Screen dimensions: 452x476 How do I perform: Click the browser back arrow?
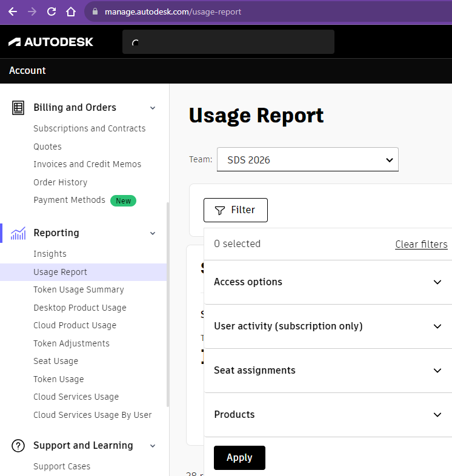[13, 12]
